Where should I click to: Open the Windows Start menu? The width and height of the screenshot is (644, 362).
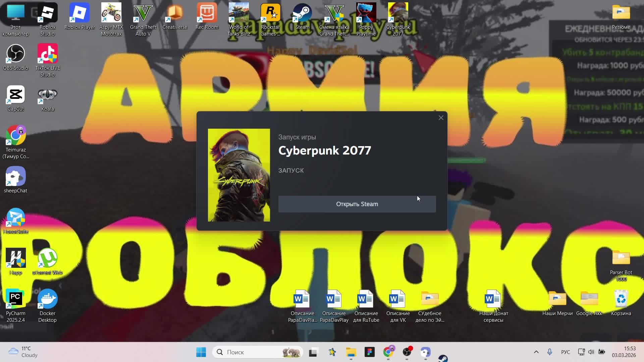click(201, 352)
